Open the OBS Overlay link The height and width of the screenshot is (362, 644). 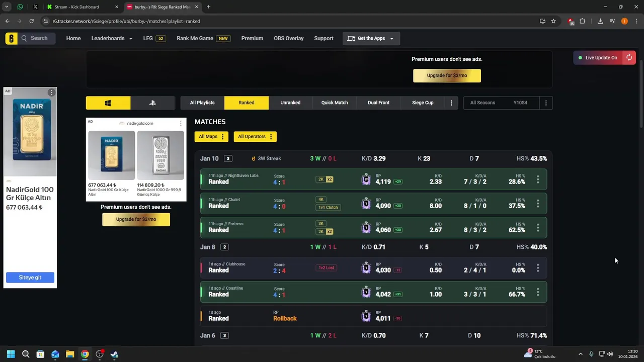click(x=289, y=38)
